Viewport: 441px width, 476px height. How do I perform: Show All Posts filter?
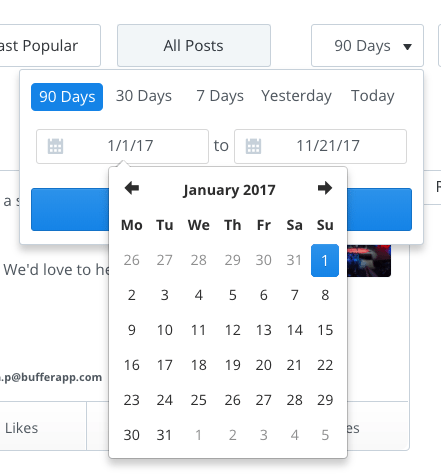point(194,46)
